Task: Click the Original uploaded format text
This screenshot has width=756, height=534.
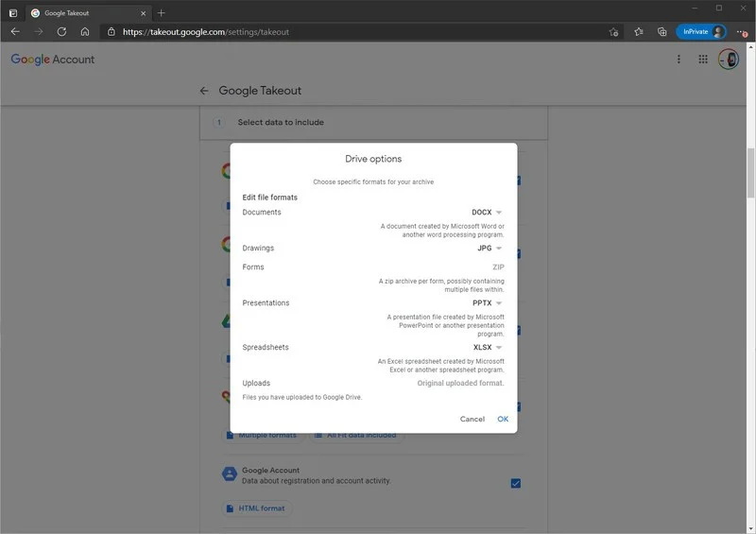Action: point(460,383)
